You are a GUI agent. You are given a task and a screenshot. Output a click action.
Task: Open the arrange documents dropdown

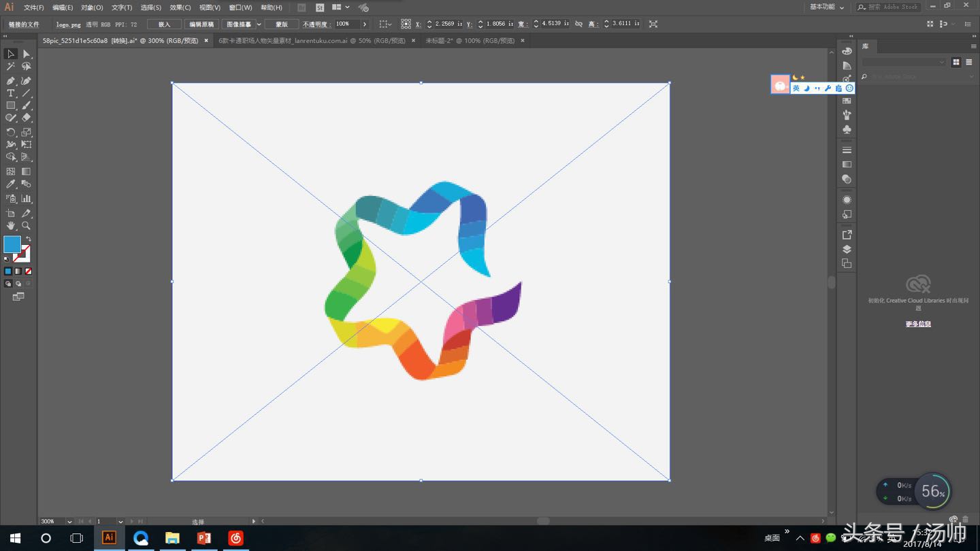pos(340,7)
